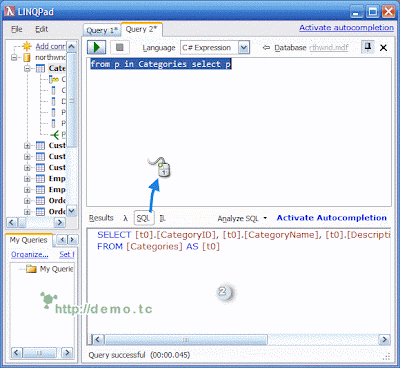Collapse the Cate table node
The height and width of the screenshot is (368, 400).
(27, 69)
